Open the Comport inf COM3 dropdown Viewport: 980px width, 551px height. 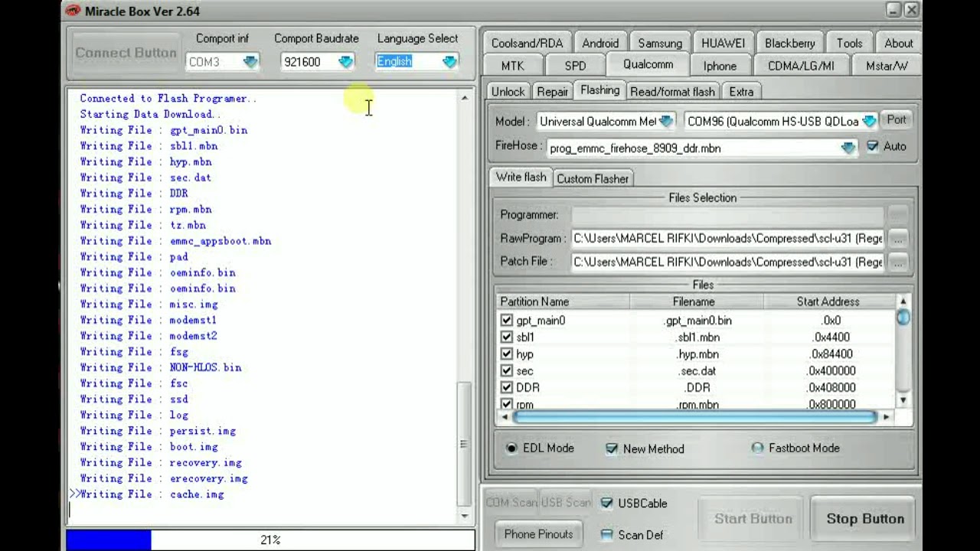(250, 62)
